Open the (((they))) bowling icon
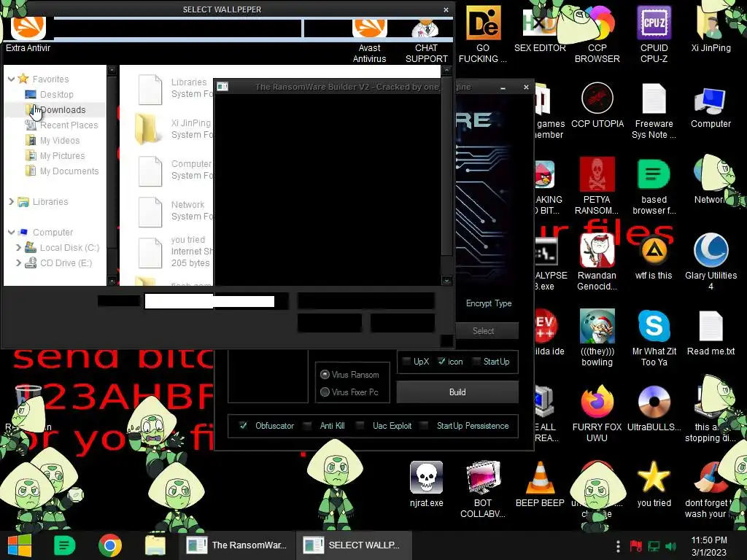 coord(597,338)
